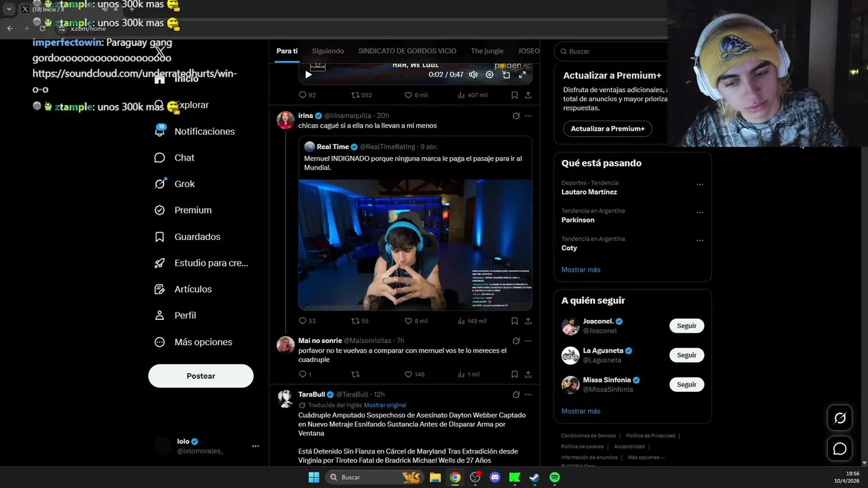Repost Mai no sonríe's post
Screen dimensions: 868x488
click(355, 374)
